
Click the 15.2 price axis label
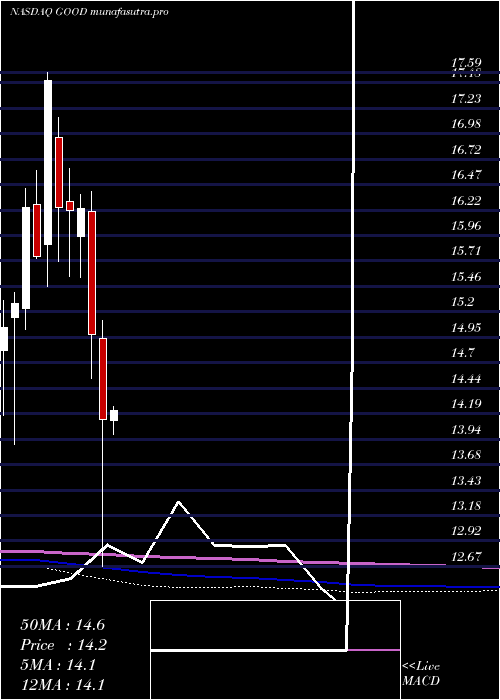click(462, 302)
